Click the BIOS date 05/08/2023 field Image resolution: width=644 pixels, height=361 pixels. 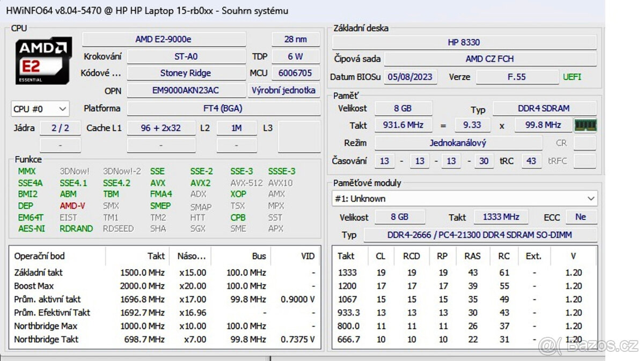(x=411, y=77)
